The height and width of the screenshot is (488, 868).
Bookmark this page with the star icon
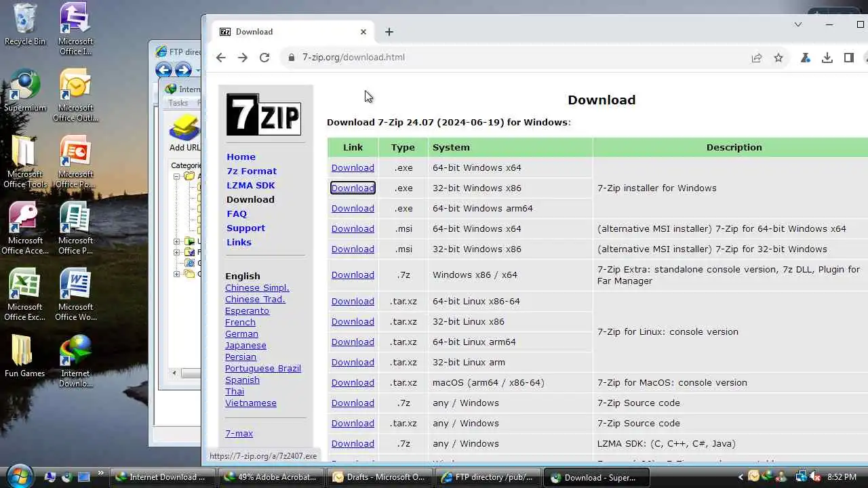tap(778, 58)
